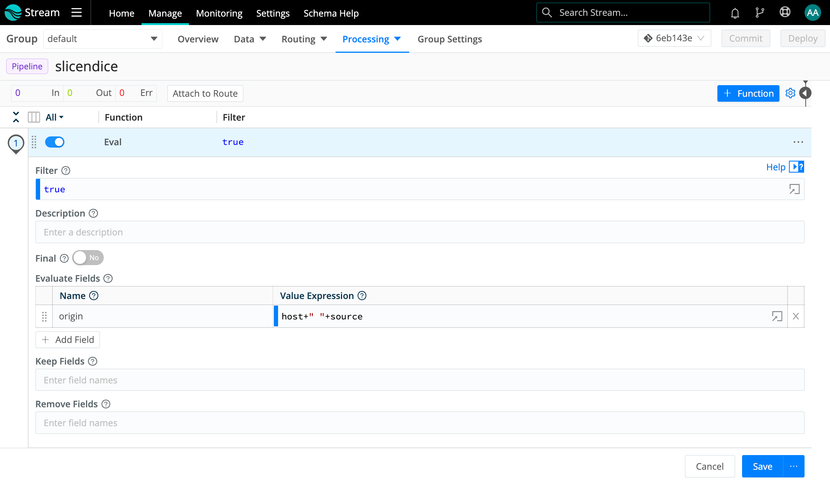Click the version control branch icon
830x504 pixels.
tap(759, 12)
